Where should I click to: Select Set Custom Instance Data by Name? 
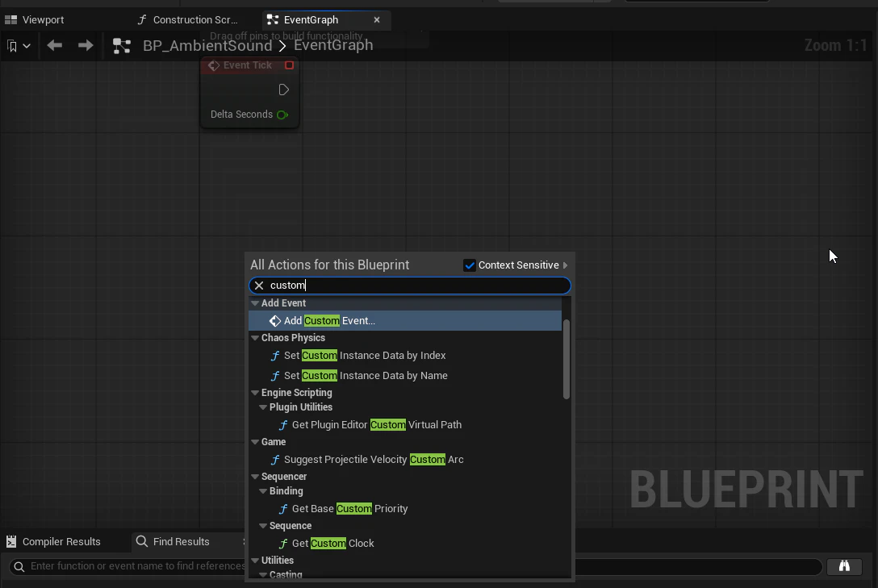pos(405,375)
